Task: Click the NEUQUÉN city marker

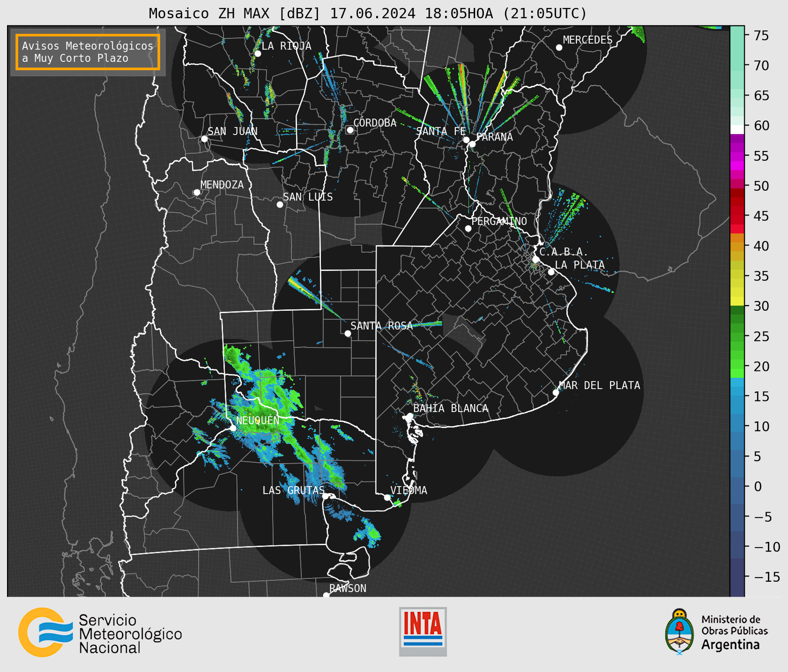Action: (233, 428)
